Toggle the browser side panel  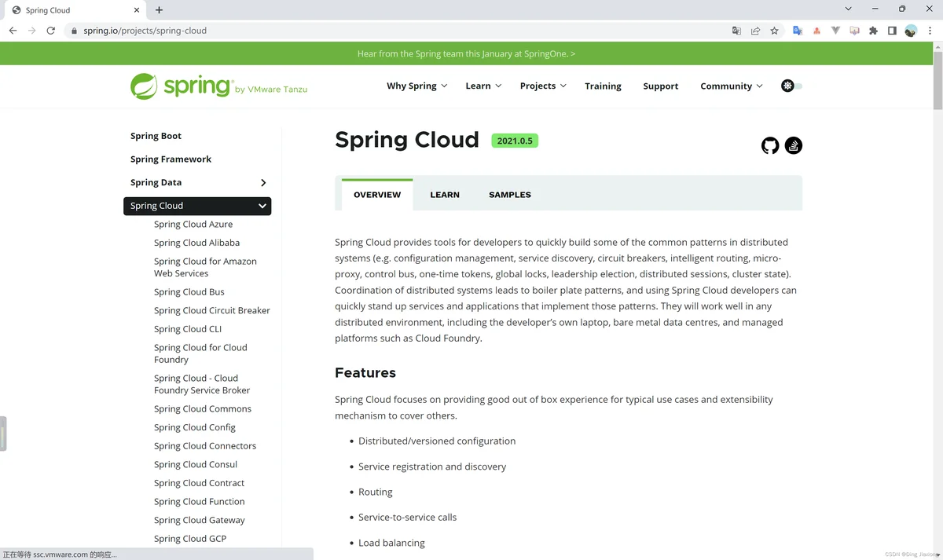click(x=892, y=31)
